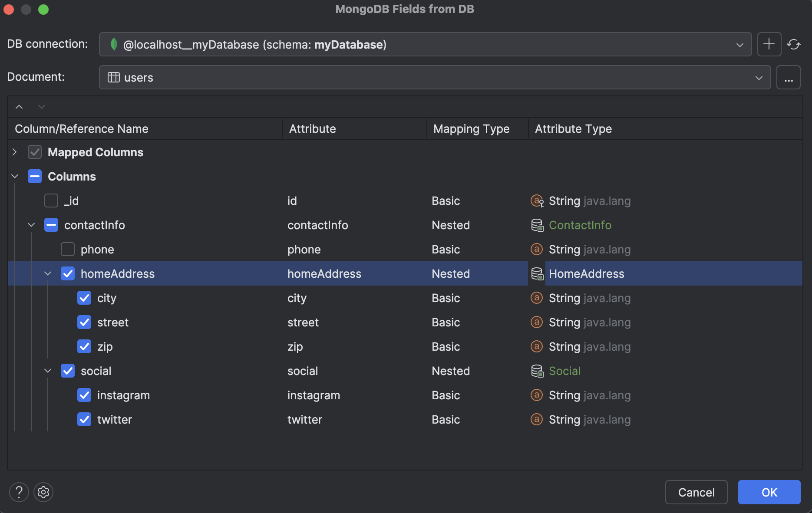Screen dimensions: 812x513
Task: Click the annotation icon beside zip's String type
Action: coord(537,346)
